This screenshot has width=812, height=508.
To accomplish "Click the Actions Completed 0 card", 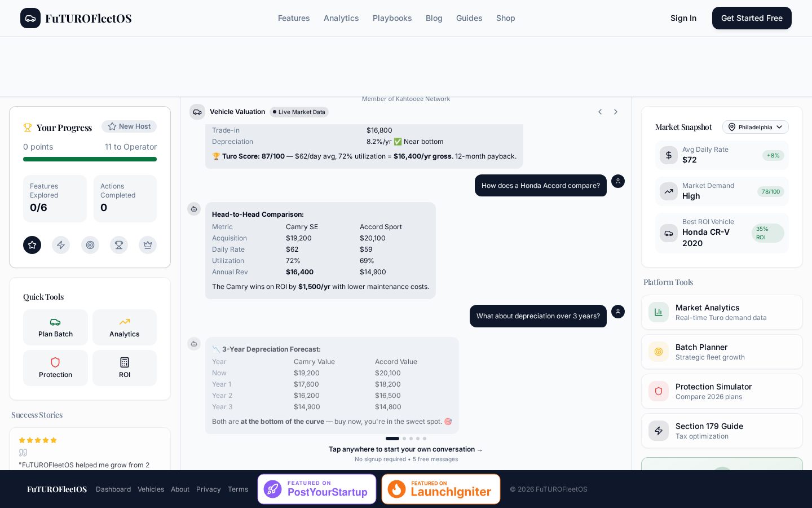I will coord(125,199).
